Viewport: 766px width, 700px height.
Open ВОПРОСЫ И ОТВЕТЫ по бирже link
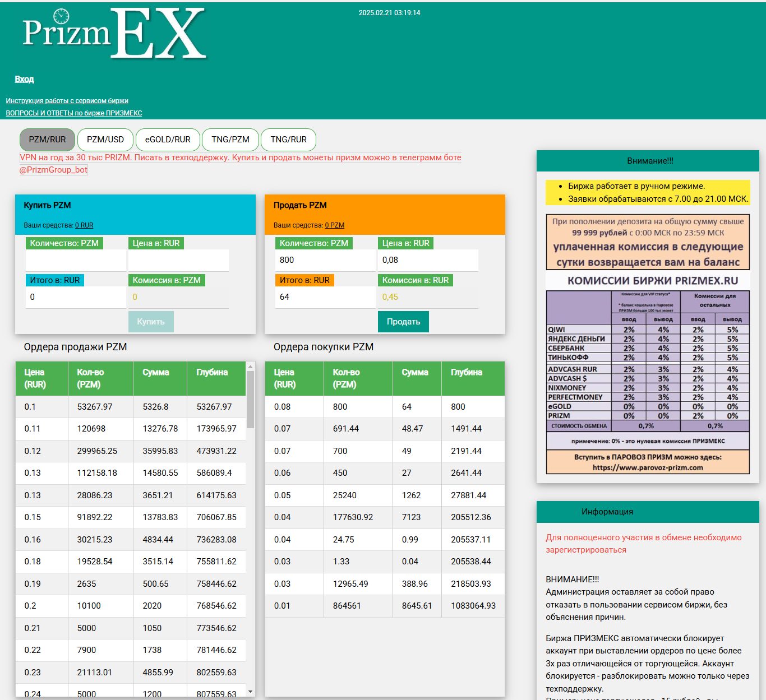click(73, 113)
